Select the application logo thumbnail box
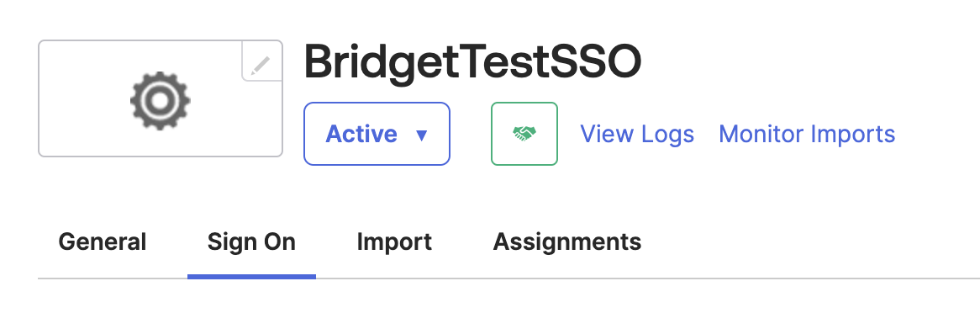 point(161,98)
